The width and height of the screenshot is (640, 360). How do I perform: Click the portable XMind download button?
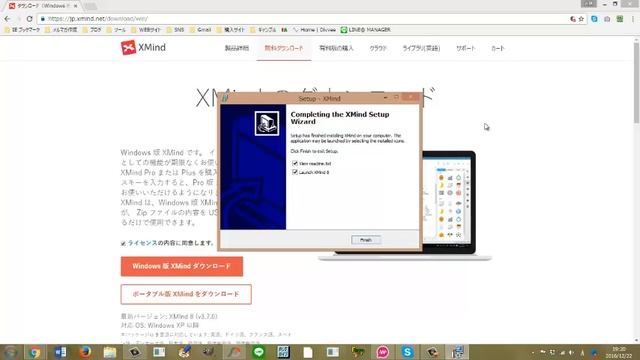pyautogui.click(x=186, y=294)
